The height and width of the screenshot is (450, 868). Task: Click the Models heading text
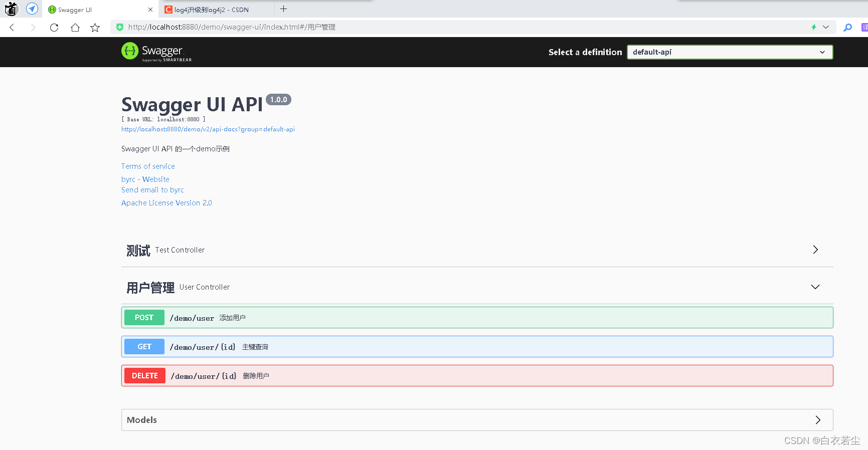click(142, 420)
